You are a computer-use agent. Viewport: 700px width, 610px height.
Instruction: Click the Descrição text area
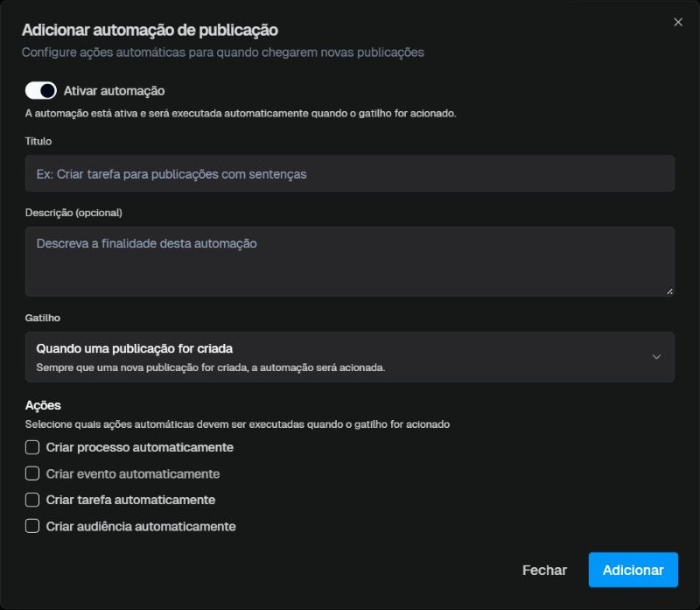pos(349,262)
